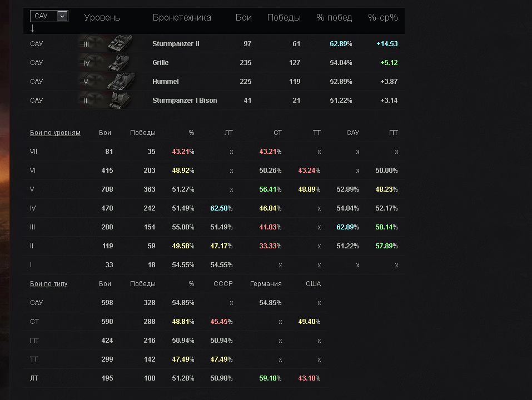Viewport: 532px width, 400px height.
Task: Click +5.12 value in Grille row
Action: pos(389,63)
